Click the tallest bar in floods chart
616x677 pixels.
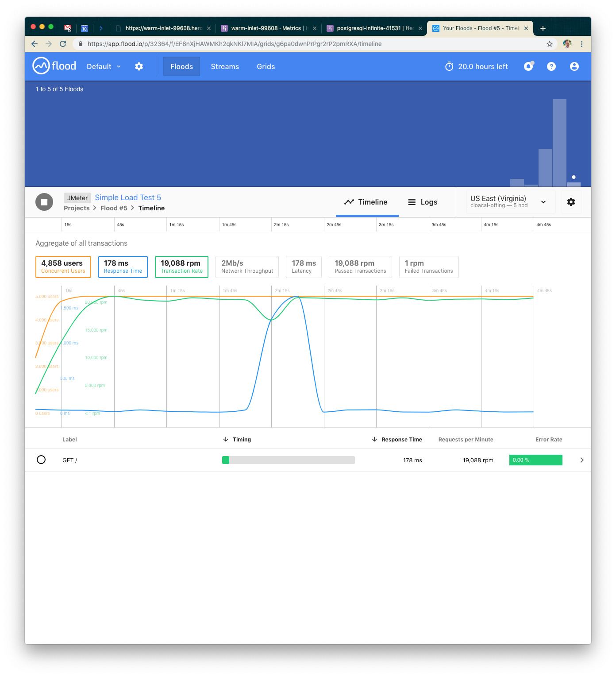coord(559,143)
